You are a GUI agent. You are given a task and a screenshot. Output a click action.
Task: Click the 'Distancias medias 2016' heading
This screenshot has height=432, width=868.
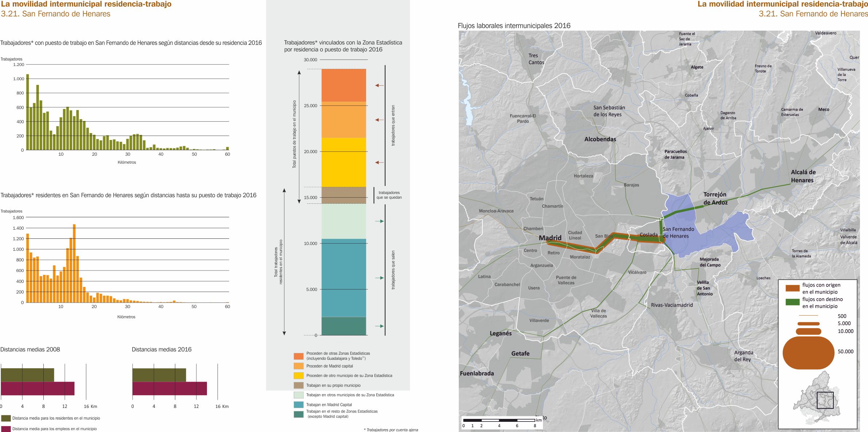[x=161, y=349]
